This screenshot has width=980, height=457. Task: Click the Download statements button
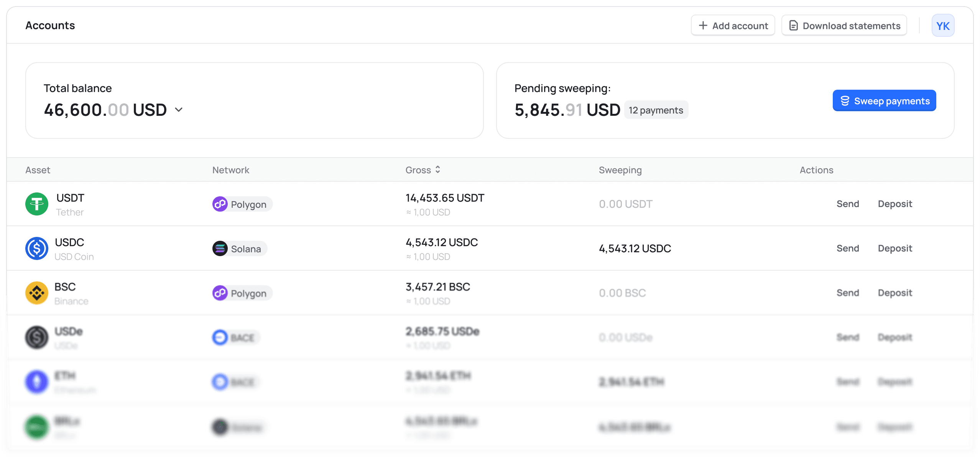(844, 25)
